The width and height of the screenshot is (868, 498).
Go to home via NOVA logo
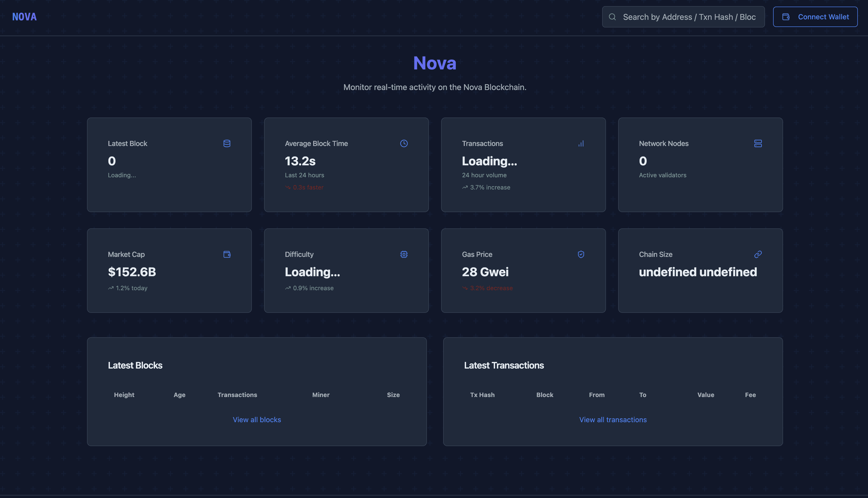pos(24,17)
